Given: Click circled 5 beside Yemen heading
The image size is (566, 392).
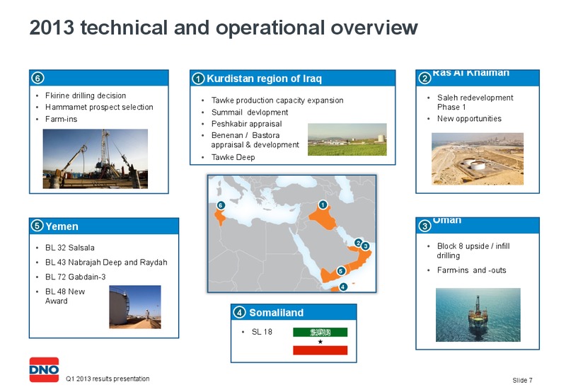Looking at the screenshot, I should click(x=37, y=226).
